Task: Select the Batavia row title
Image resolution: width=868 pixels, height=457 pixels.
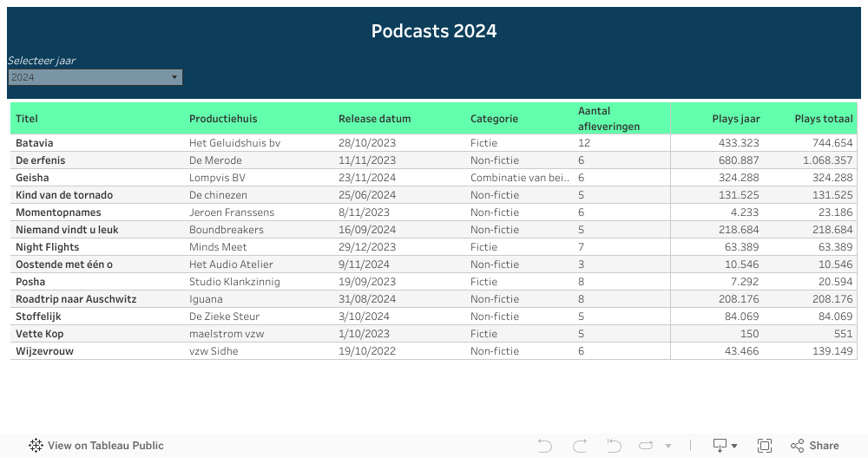Action: (x=35, y=143)
